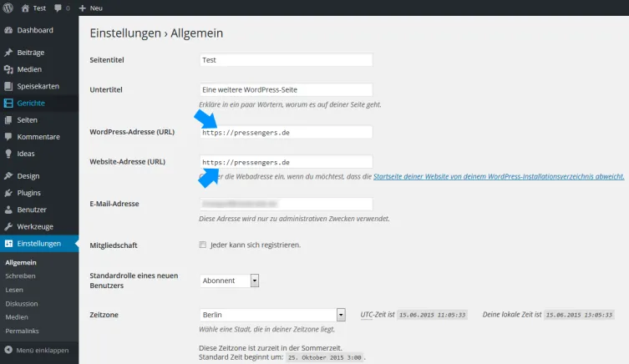The width and height of the screenshot is (629, 364).
Task: Click the Einstellungen menu label
Action: (39, 243)
